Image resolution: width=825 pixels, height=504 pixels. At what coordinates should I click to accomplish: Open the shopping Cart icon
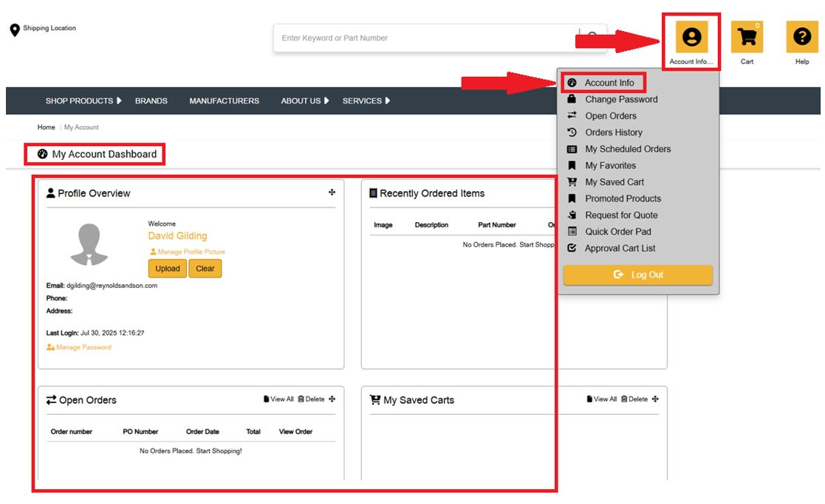point(747,37)
